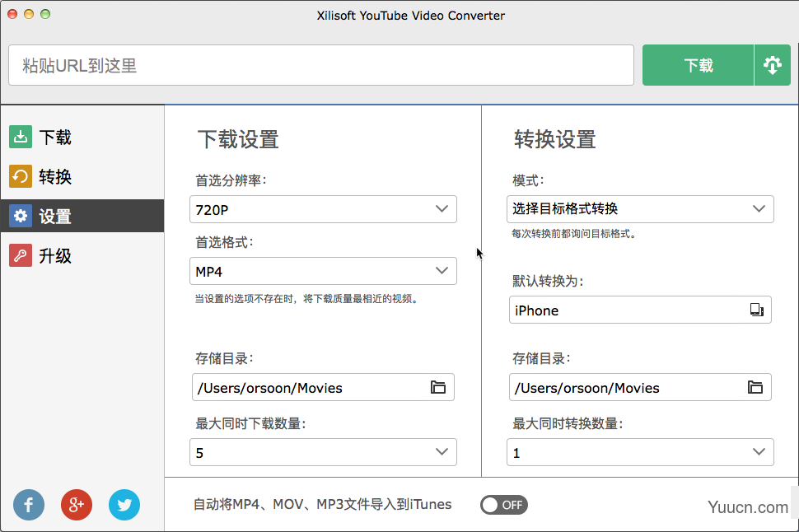Open the device selector icon next to iPhone

[755, 310]
